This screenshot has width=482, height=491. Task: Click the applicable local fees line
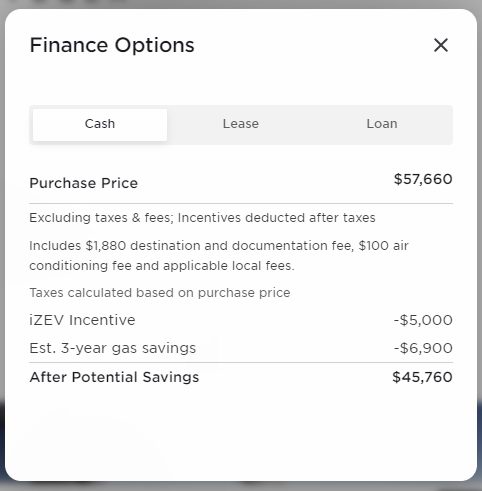pyautogui.click(x=162, y=266)
